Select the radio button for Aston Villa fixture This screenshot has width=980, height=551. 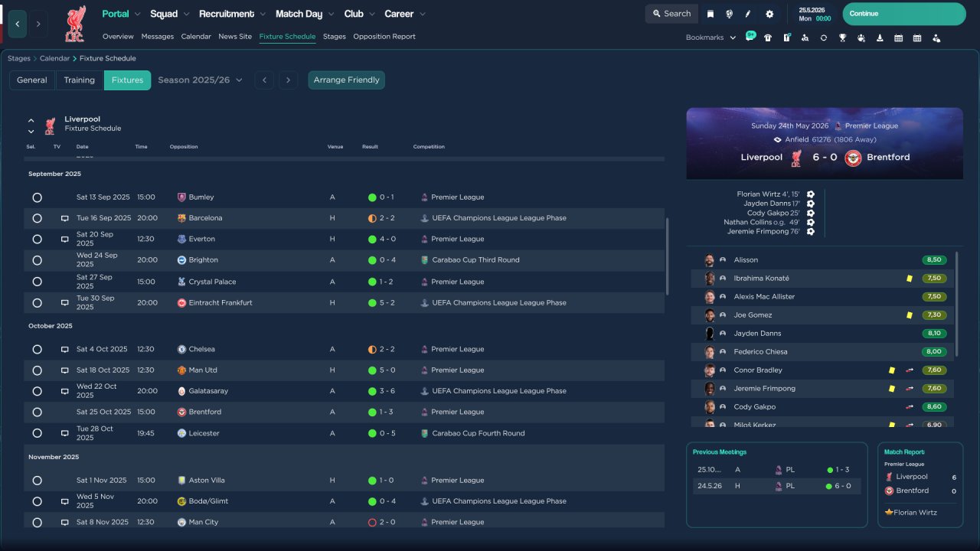click(x=37, y=481)
